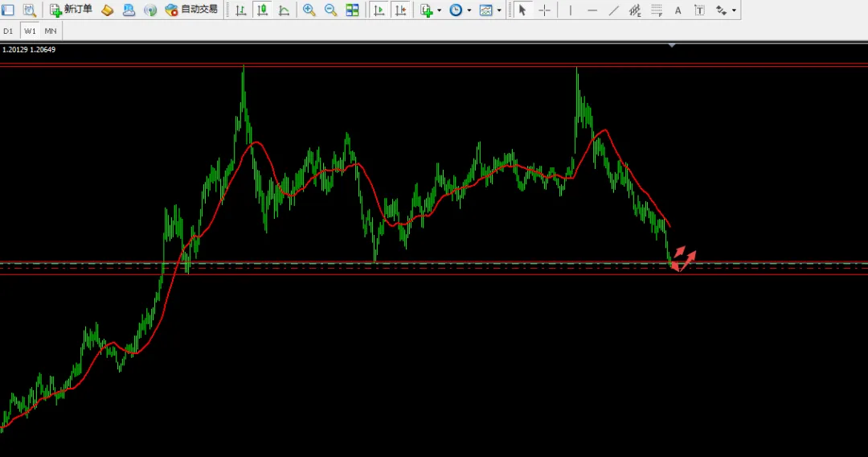
Task: Toggle chart auto scroll
Action: click(379, 10)
